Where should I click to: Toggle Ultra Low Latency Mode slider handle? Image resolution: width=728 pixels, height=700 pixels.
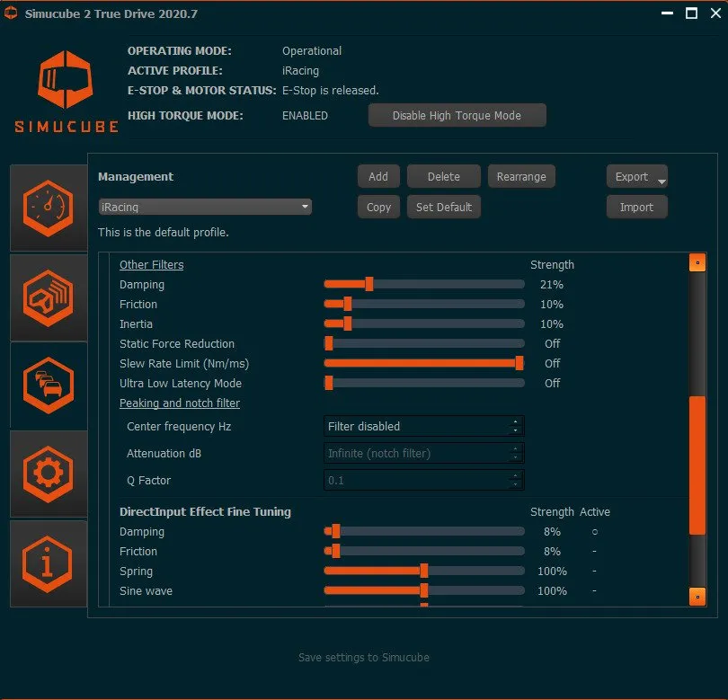tap(329, 383)
